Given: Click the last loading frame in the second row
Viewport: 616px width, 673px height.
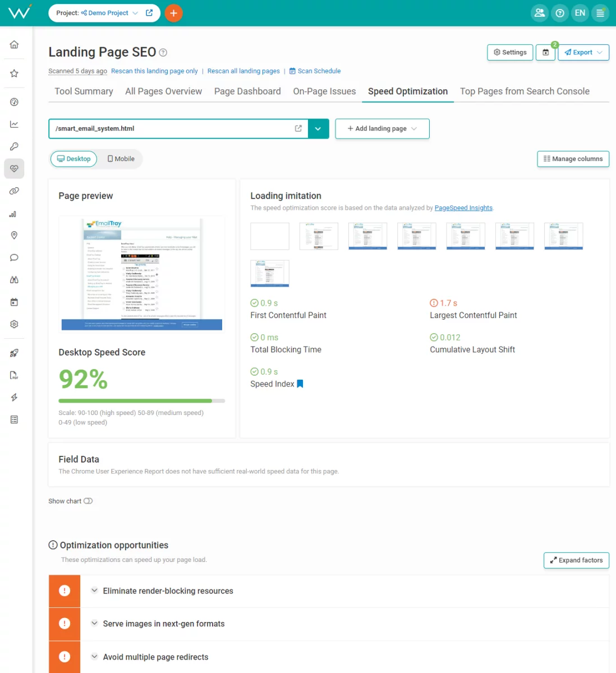Looking at the screenshot, I should (270, 274).
